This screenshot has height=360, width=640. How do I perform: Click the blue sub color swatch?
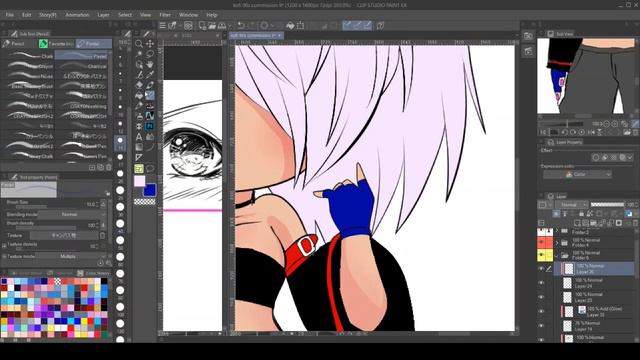tap(150, 190)
